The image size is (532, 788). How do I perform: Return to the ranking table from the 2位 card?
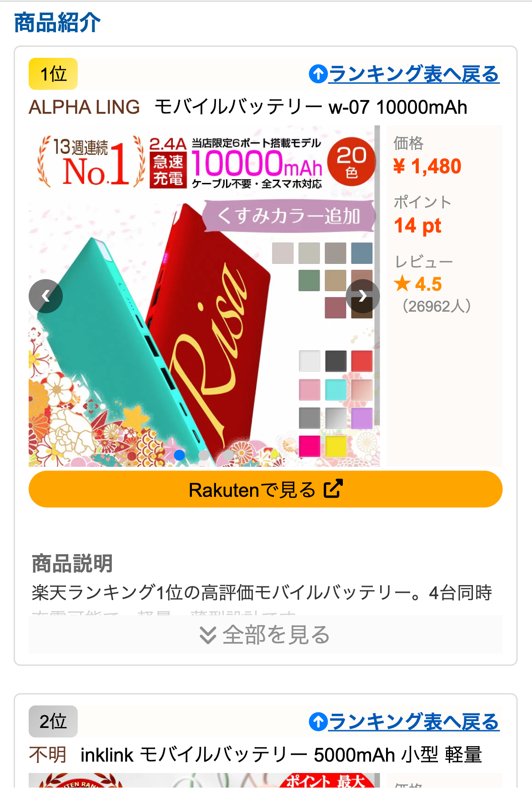(414, 722)
